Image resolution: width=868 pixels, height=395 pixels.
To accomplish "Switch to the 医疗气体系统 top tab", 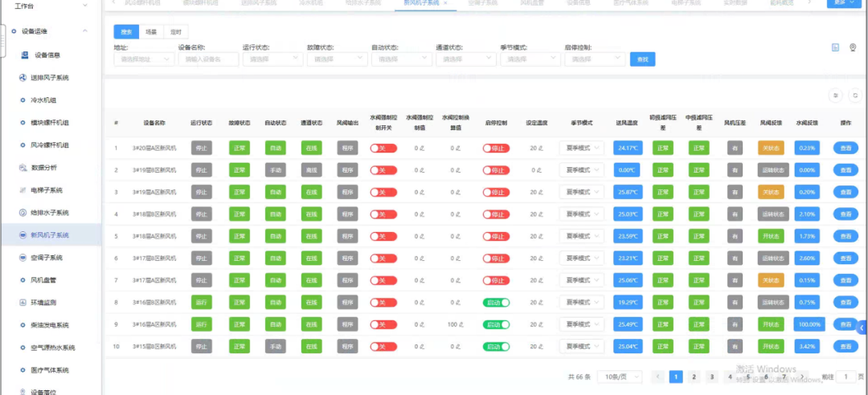I will point(631,2).
